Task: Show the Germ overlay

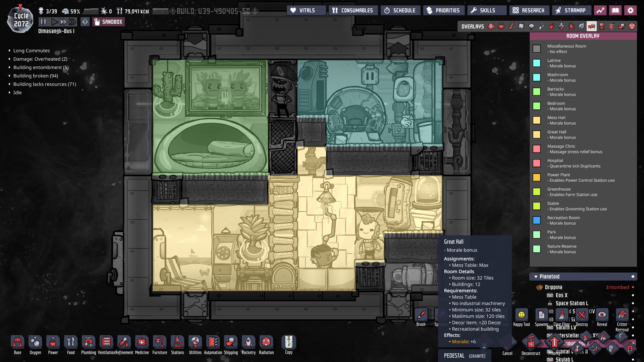Action: coord(572,26)
